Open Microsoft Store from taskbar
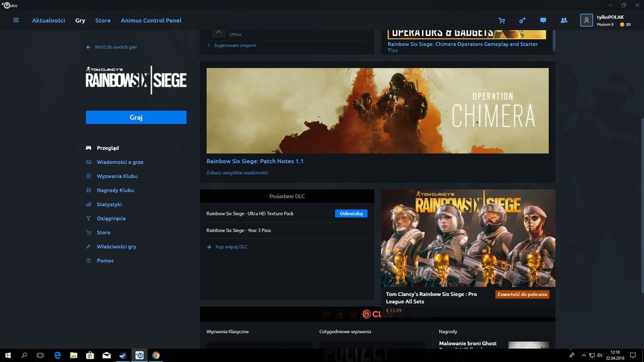Screen dimensions: 644x362 [x=90, y=356]
